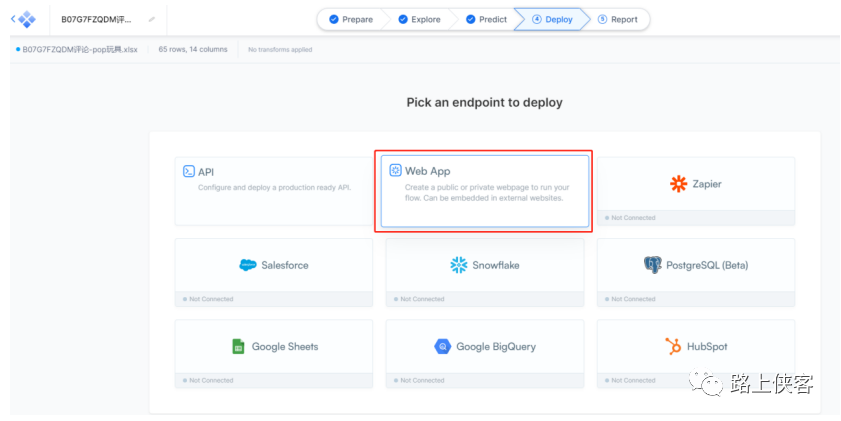Click the API description text

point(275,188)
